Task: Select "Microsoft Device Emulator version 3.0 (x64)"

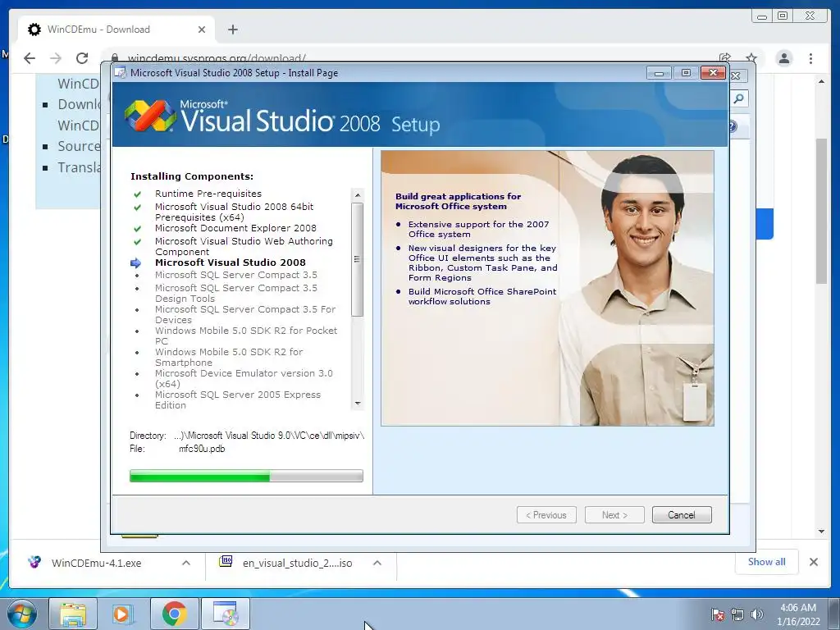Action: (244, 379)
